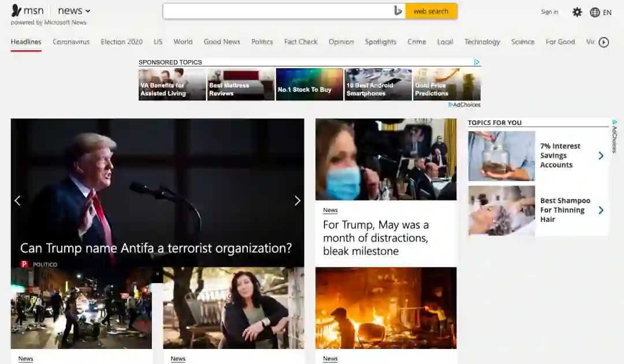This screenshot has width=624, height=364.
Task: Open the street protest night photo story
Action: click(81, 309)
